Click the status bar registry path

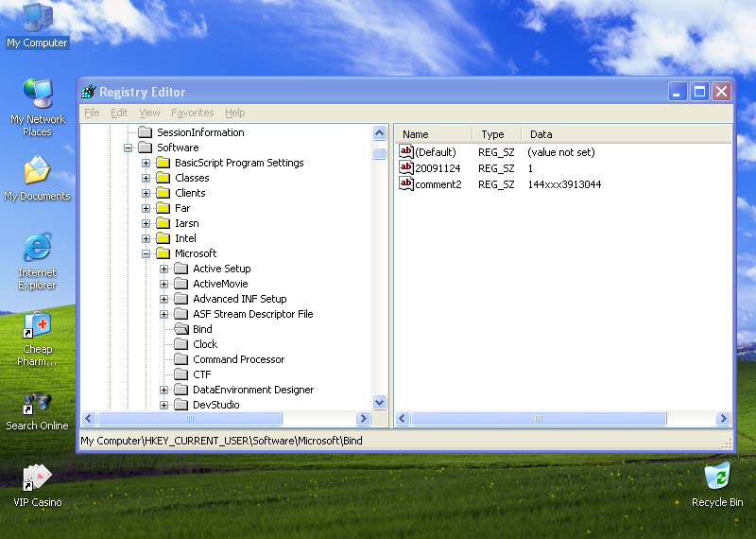(x=221, y=441)
